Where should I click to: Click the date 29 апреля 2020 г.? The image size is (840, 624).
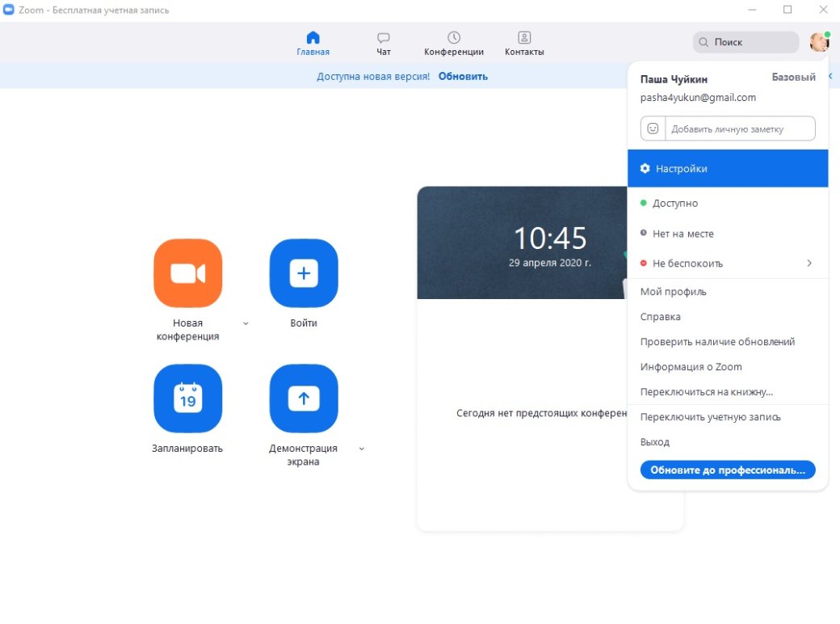(x=550, y=263)
